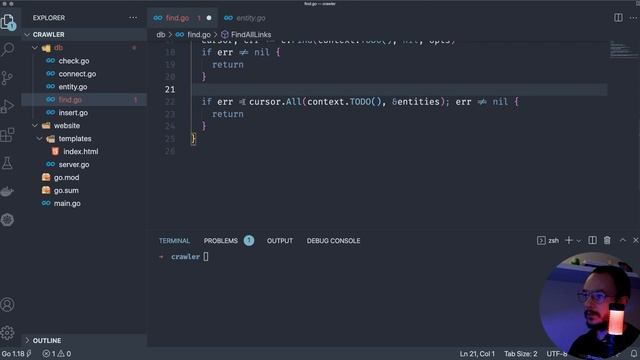Click line number 22 in gutter
Image resolution: width=640 pixels, height=360 pixels.
[x=170, y=102]
